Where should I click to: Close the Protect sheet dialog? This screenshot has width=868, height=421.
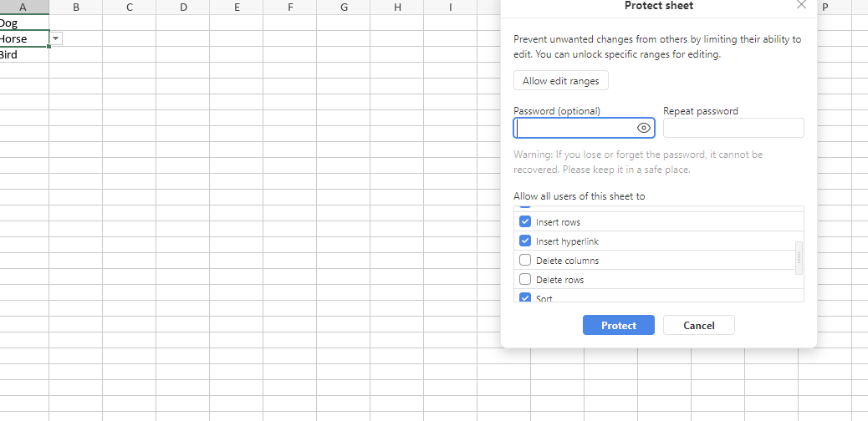click(x=801, y=5)
